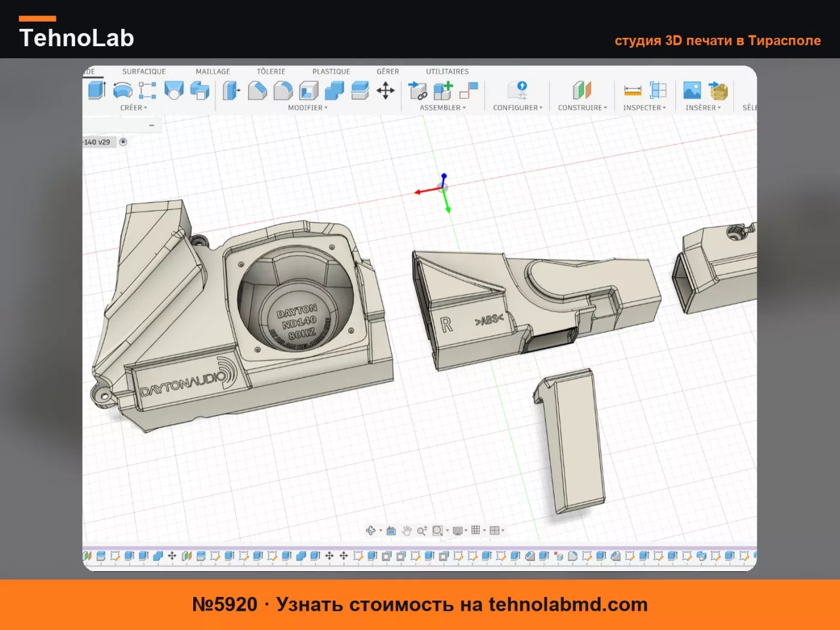Screen dimensions: 840x630
Task: Expand the CONSTRUIRE dropdown
Action: (x=583, y=108)
